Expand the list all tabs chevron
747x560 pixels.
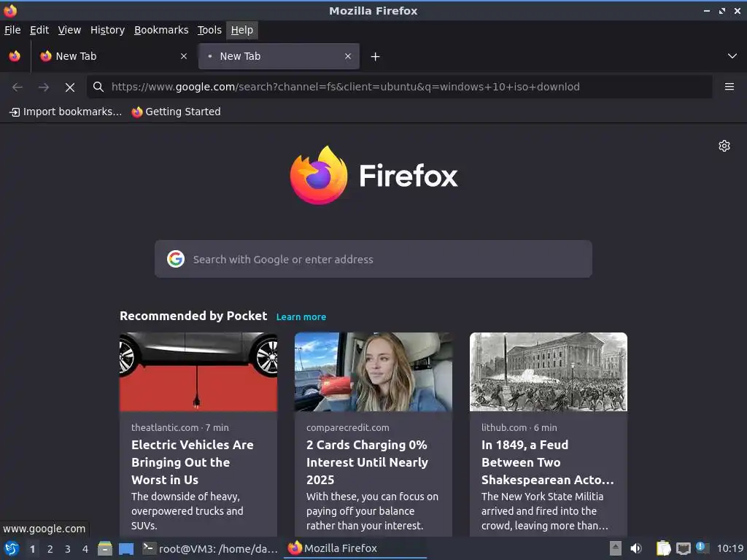732,56
